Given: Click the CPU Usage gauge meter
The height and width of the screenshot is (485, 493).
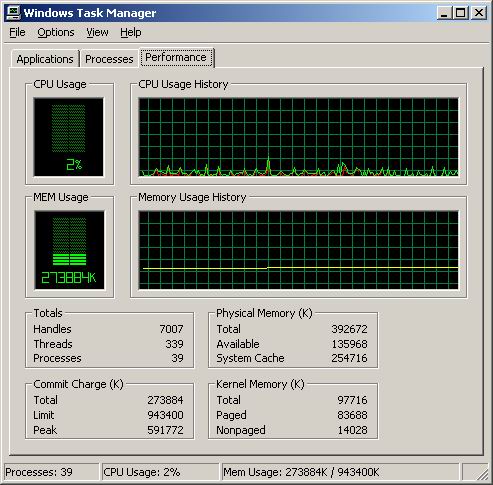Looking at the screenshot, I should tap(69, 137).
